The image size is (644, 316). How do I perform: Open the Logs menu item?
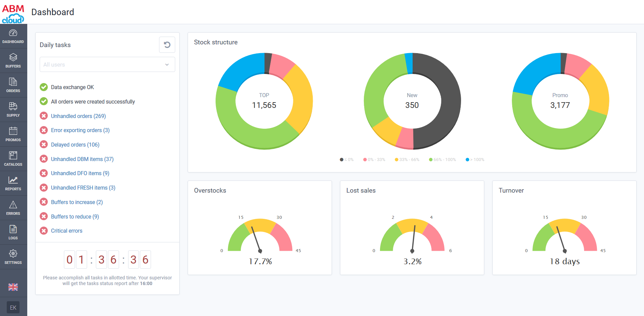pos(13,232)
